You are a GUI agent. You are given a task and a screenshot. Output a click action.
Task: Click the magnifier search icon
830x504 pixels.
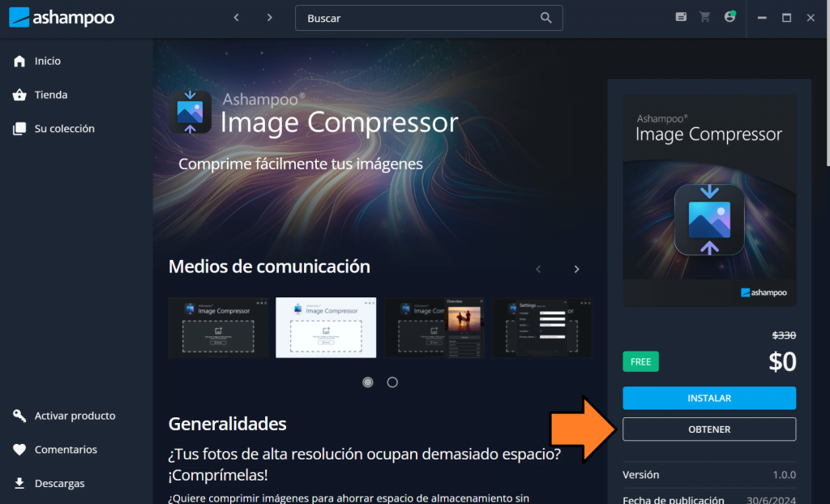[x=545, y=18]
